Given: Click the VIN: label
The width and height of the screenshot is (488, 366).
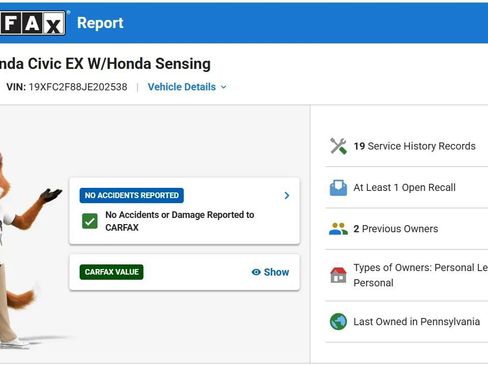Looking at the screenshot, I should pyautogui.click(x=16, y=87).
